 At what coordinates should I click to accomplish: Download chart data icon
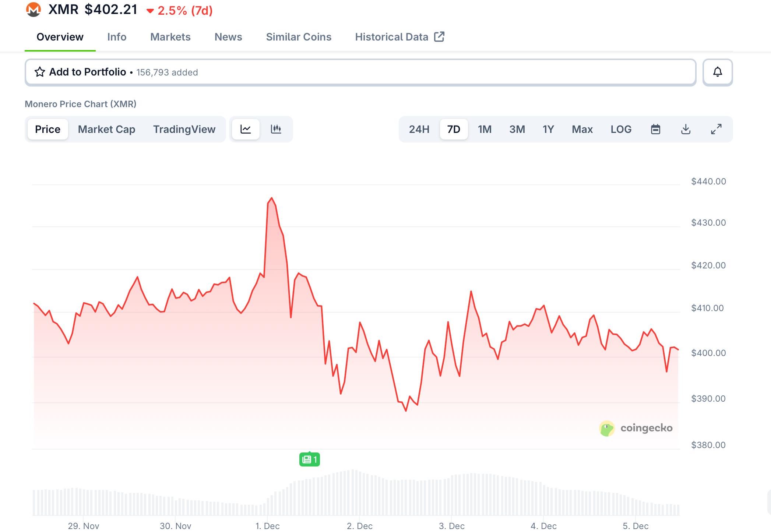(x=686, y=129)
